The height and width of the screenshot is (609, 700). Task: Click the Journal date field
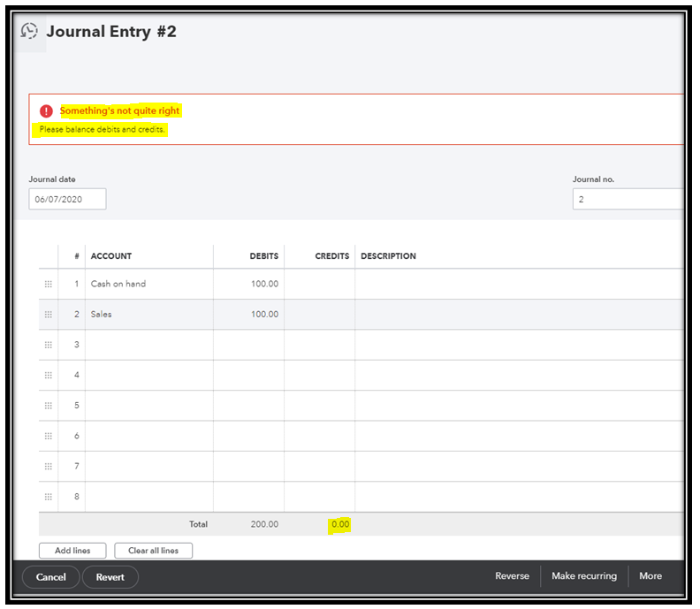[67, 199]
